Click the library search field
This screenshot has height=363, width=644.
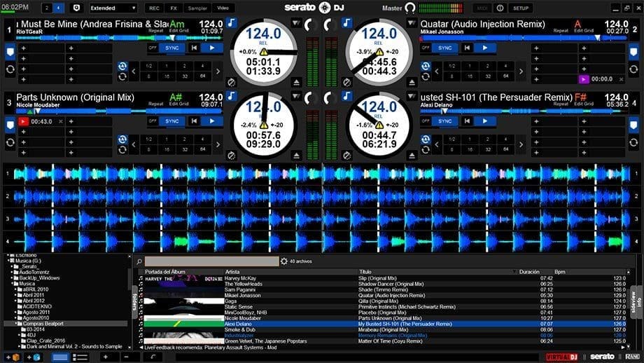(x=211, y=261)
